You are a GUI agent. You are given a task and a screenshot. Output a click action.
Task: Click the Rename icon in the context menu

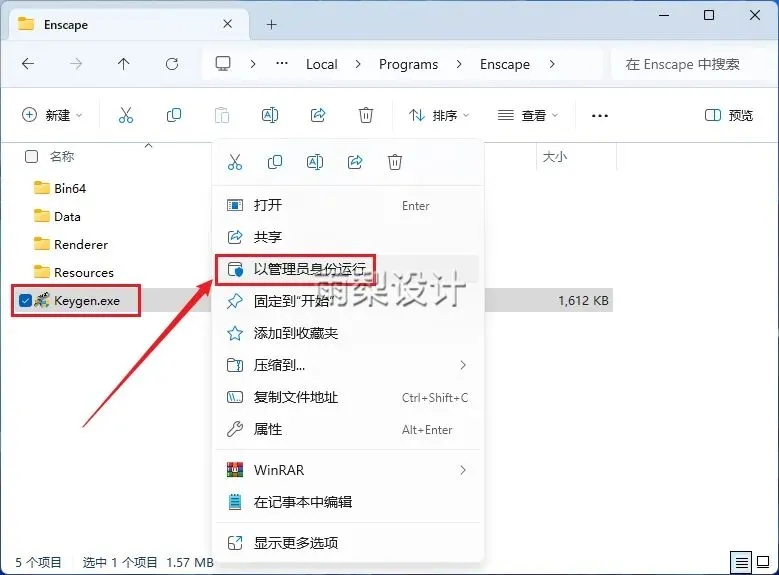click(315, 162)
